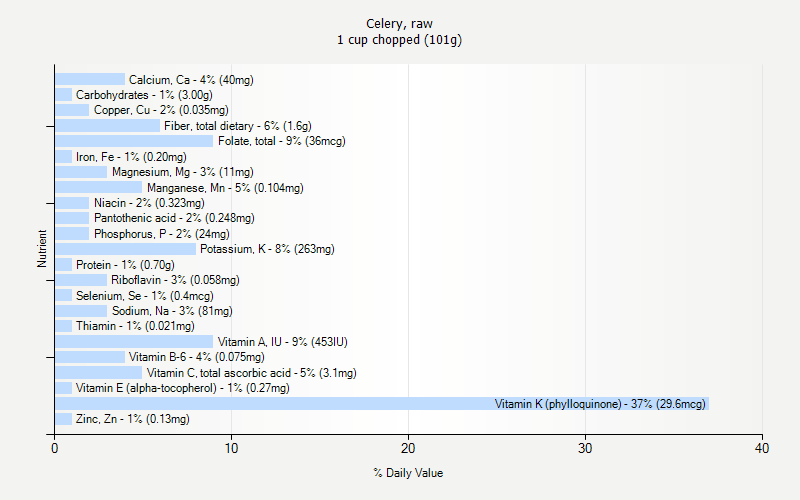The height and width of the screenshot is (500, 800).
Task: Click the blue Manganese bar
Action: [x=99, y=187]
